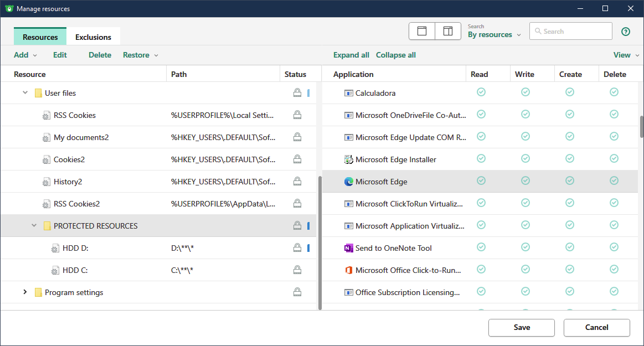Expand the Program settings folder
Screen dimensions: 644x346
pos(25,292)
